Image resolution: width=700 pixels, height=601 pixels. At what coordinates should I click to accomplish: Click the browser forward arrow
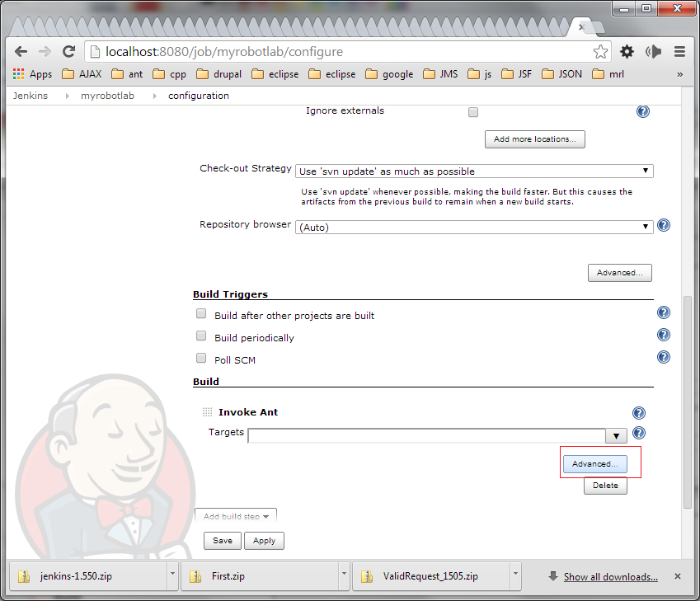[45, 52]
